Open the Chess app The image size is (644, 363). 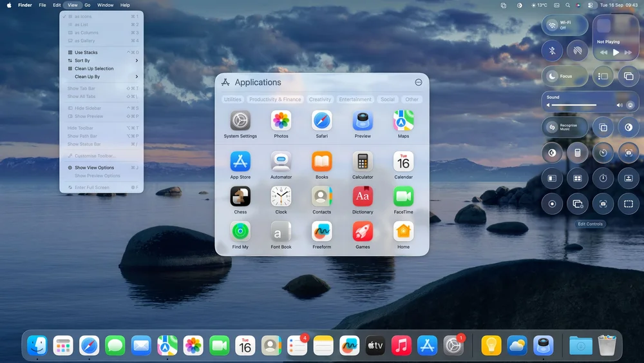pos(240,197)
